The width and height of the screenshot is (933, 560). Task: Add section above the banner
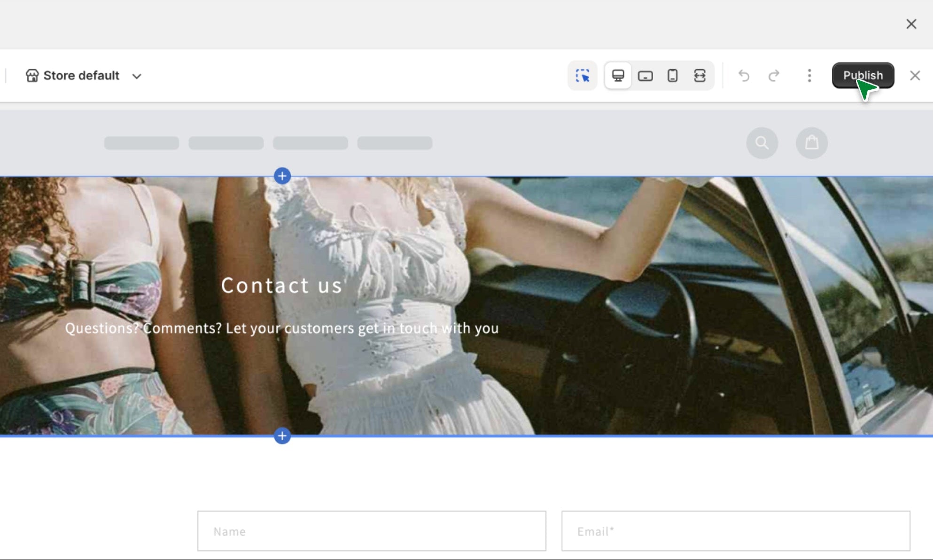282,176
